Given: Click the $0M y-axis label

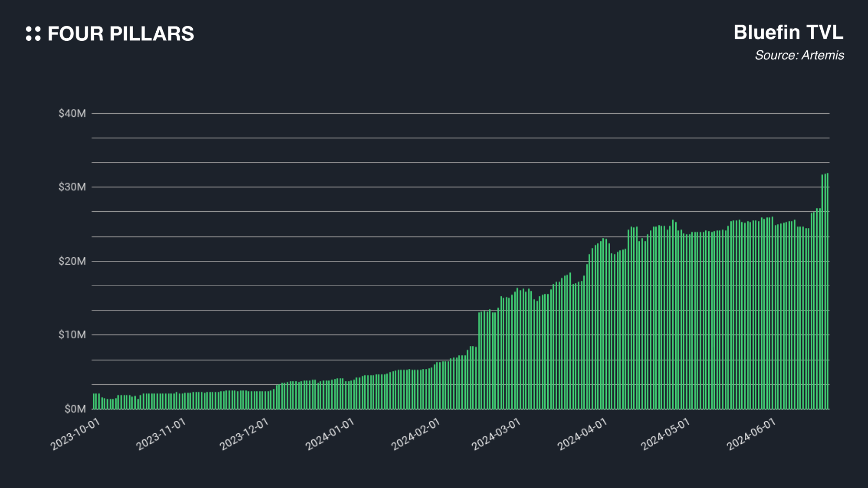Looking at the screenshot, I should click(x=75, y=409).
